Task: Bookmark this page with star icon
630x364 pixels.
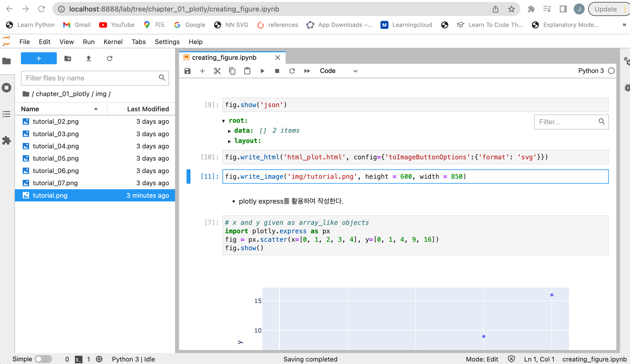Action: click(511, 9)
